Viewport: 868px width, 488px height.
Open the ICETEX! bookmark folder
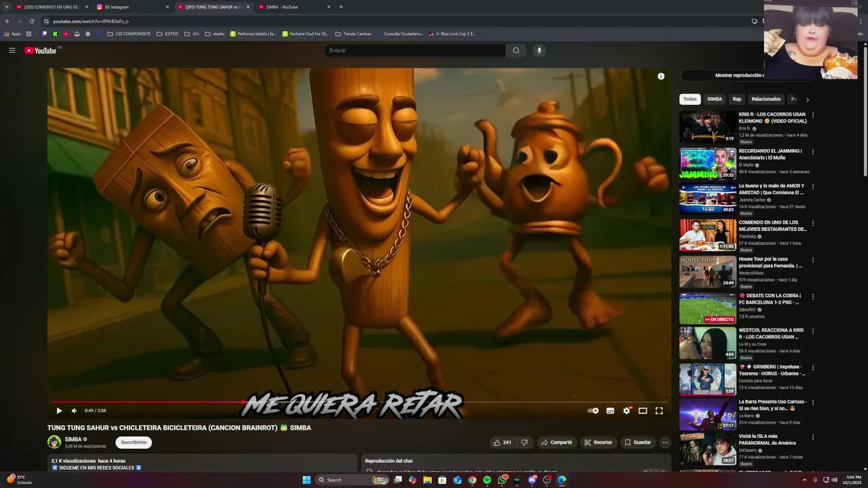tap(167, 34)
